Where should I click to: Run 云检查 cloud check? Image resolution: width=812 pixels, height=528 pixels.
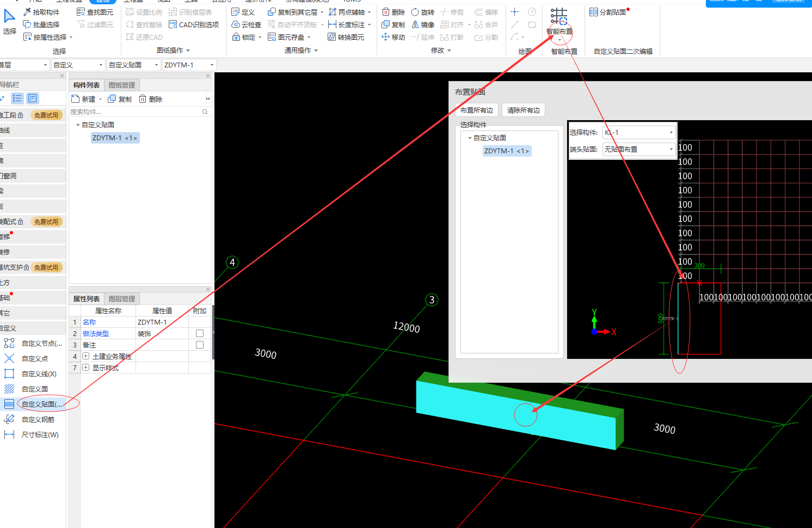tap(247, 24)
